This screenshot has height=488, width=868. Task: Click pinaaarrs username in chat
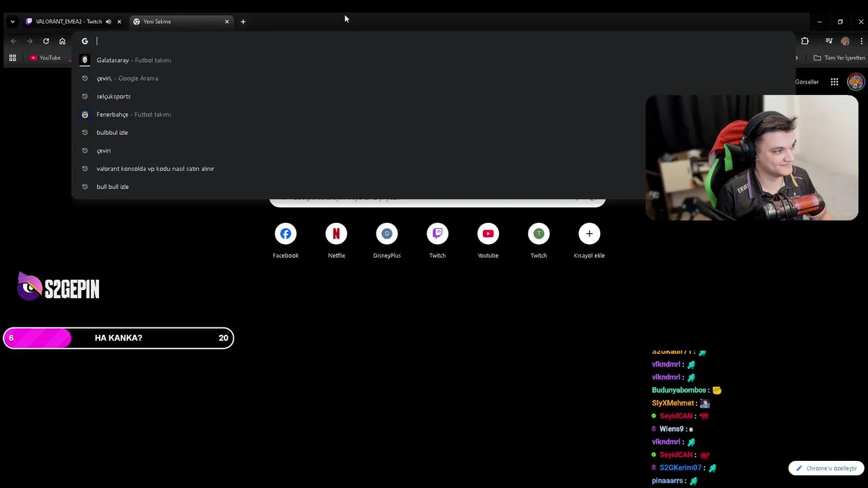pos(667,481)
